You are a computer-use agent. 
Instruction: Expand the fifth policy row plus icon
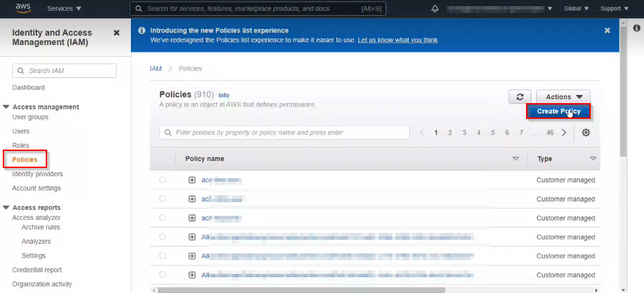(192, 256)
